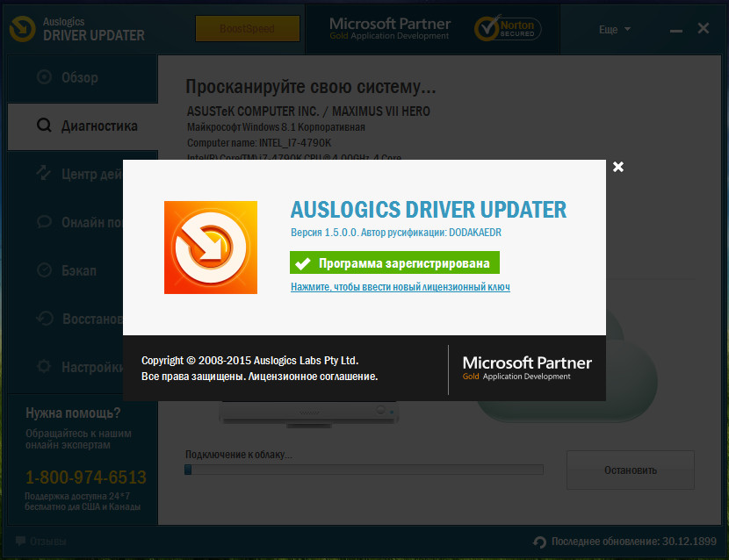Click the 'Майкрософт Windows 8.1 Корпоративная' line
Image resolution: width=729 pixels, height=560 pixels.
click(x=276, y=127)
